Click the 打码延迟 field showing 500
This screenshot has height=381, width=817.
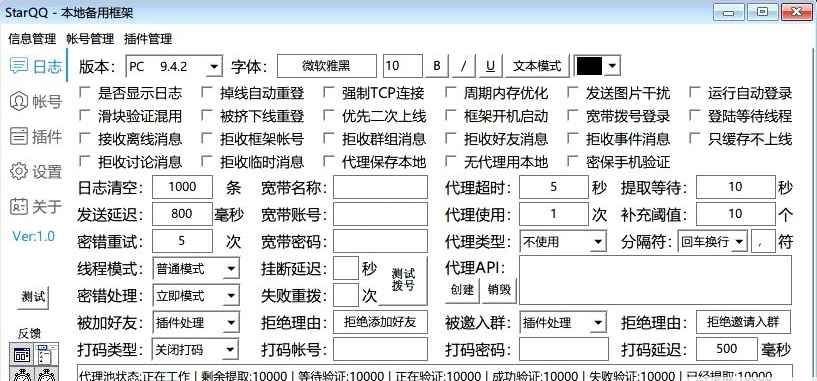pos(726,349)
